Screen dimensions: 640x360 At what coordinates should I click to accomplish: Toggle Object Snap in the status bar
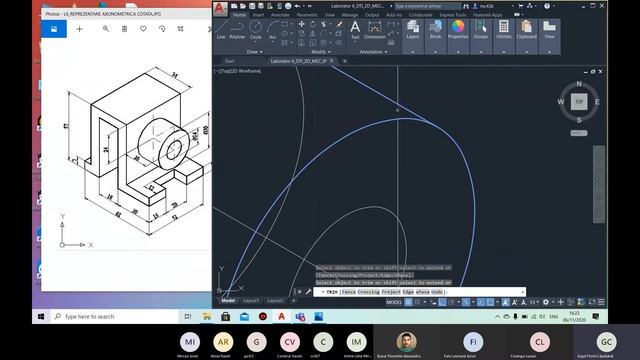click(490, 302)
